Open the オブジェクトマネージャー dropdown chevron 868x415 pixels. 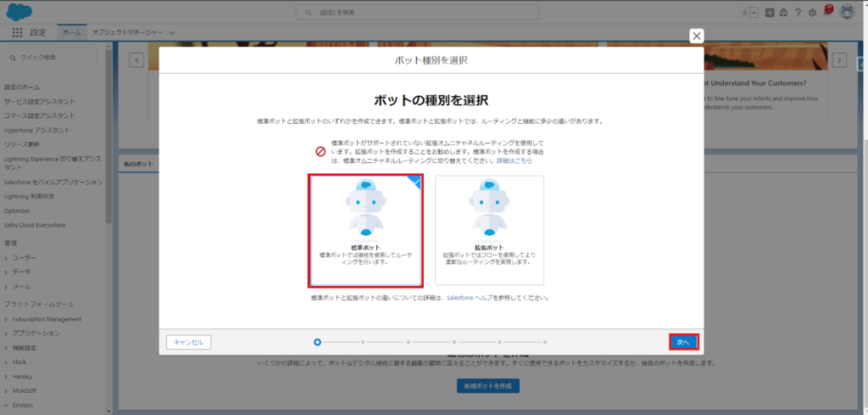pyautogui.click(x=172, y=33)
